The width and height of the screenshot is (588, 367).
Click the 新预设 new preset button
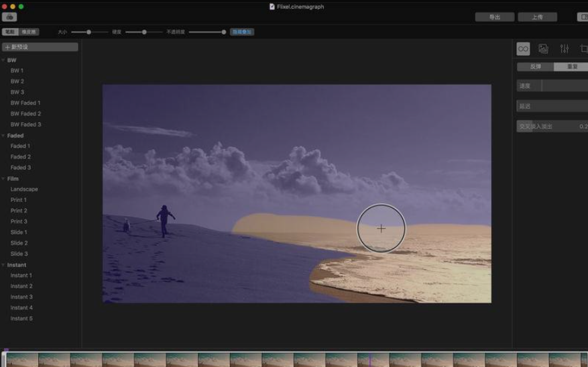40,47
